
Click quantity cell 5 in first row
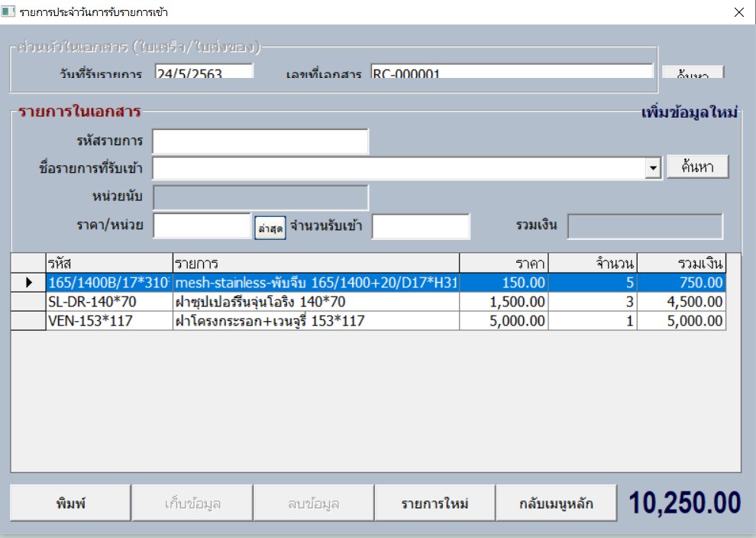[x=593, y=282]
